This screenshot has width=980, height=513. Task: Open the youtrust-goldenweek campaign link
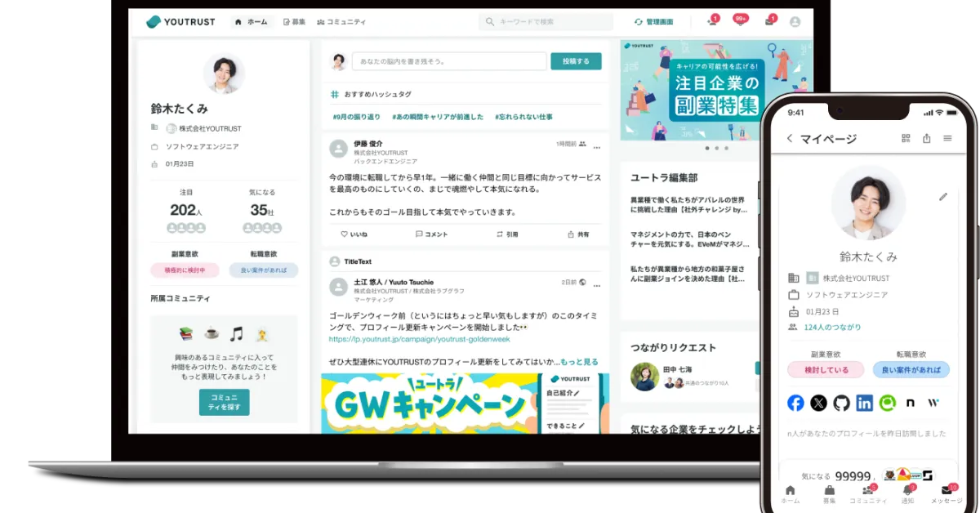click(418, 339)
